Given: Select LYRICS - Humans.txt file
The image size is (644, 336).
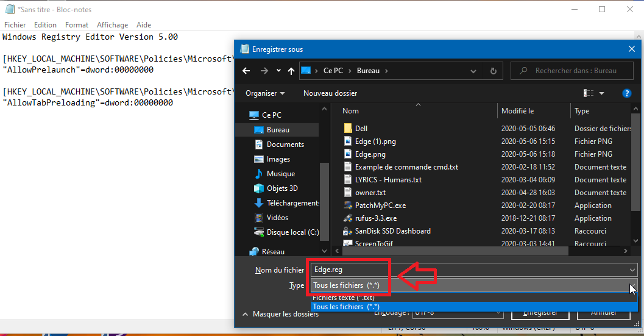Looking at the screenshot, I should pyautogui.click(x=388, y=180).
